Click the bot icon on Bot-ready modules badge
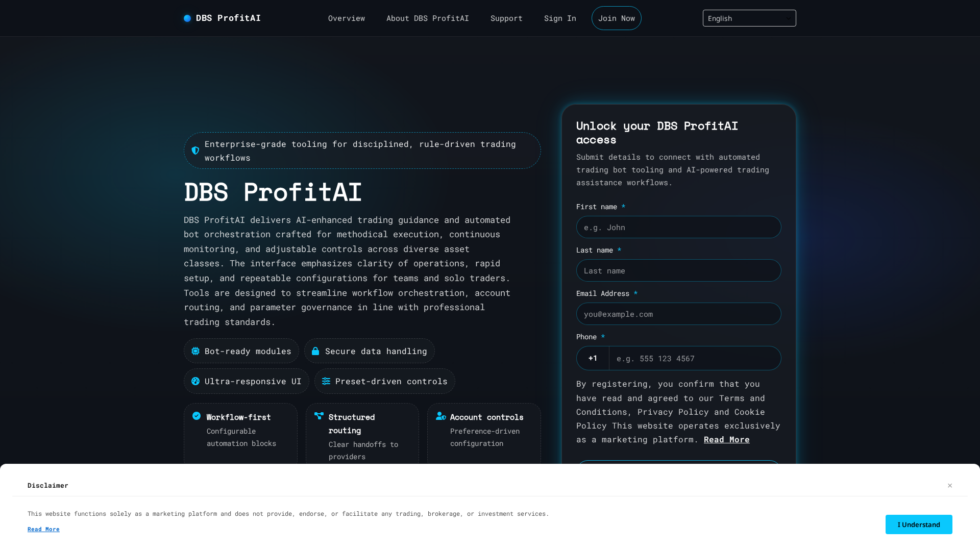 pyautogui.click(x=195, y=351)
